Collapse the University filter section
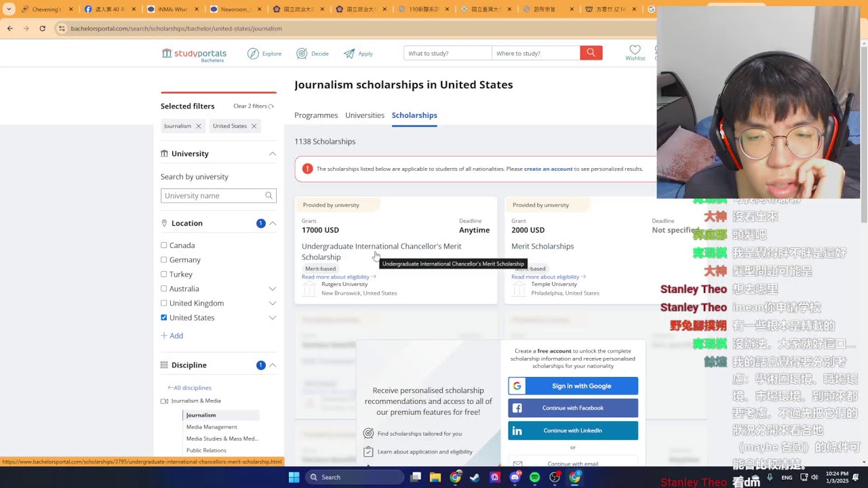Viewport: 868px width, 488px height. pyautogui.click(x=272, y=154)
